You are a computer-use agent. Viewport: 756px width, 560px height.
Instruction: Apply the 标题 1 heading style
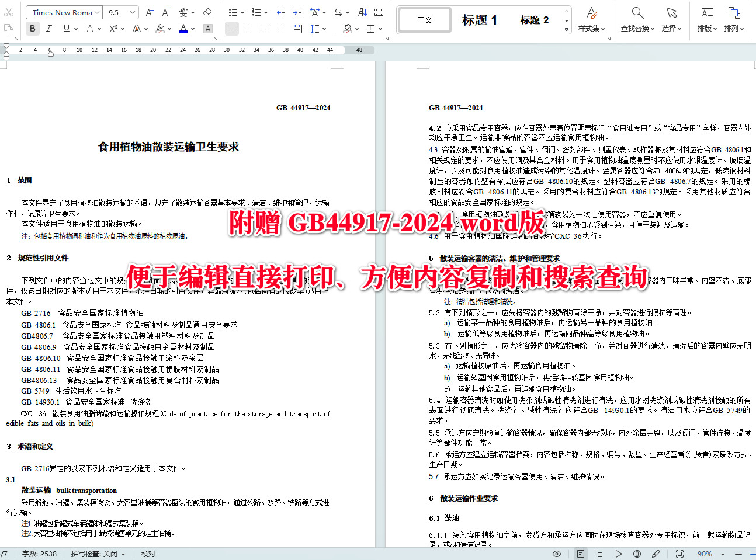[480, 19]
